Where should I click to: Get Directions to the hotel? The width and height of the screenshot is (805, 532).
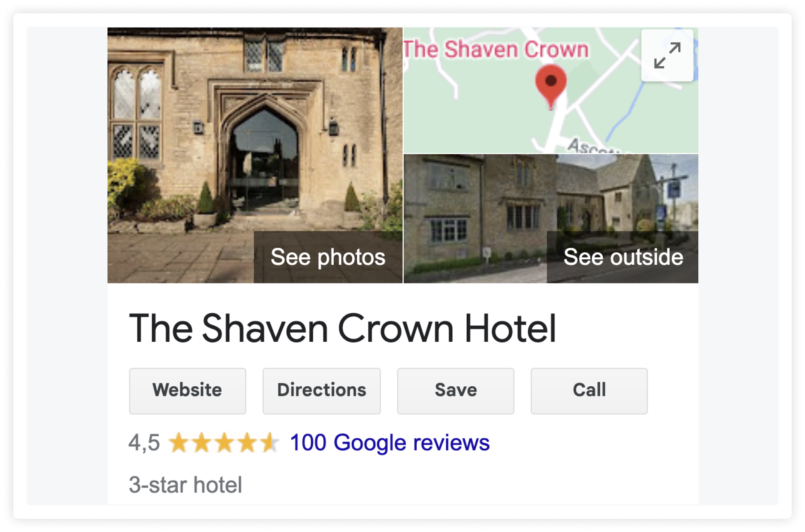[x=322, y=391]
